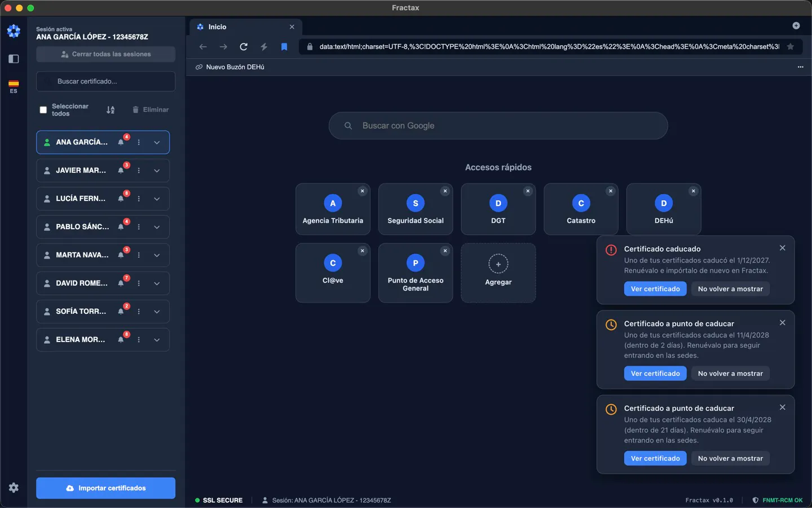Image resolution: width=812 pixels, height=508 pixels.
Task: Click the Eliminar button
Action: pyautogui.click(x=151, y=110)
